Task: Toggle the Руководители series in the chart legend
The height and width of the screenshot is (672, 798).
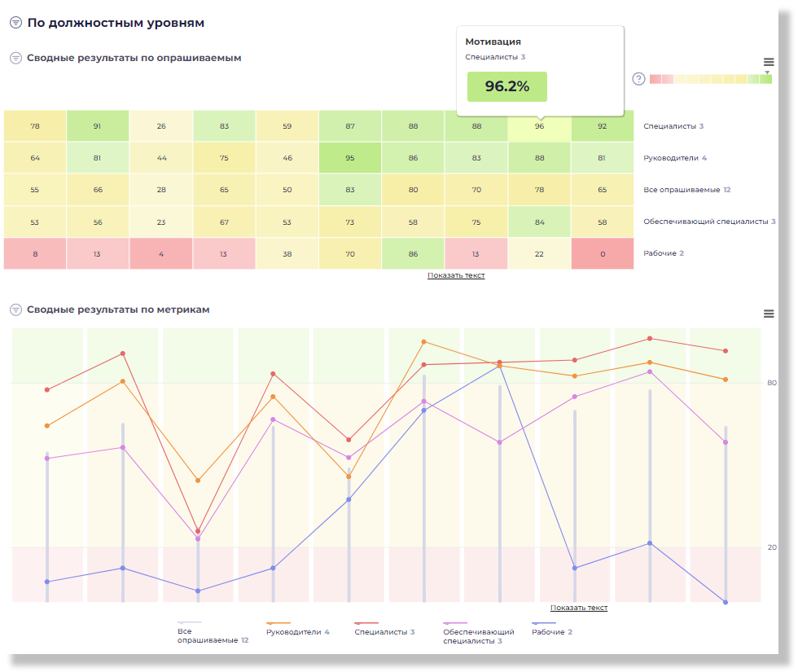Action: click(297, 632)
